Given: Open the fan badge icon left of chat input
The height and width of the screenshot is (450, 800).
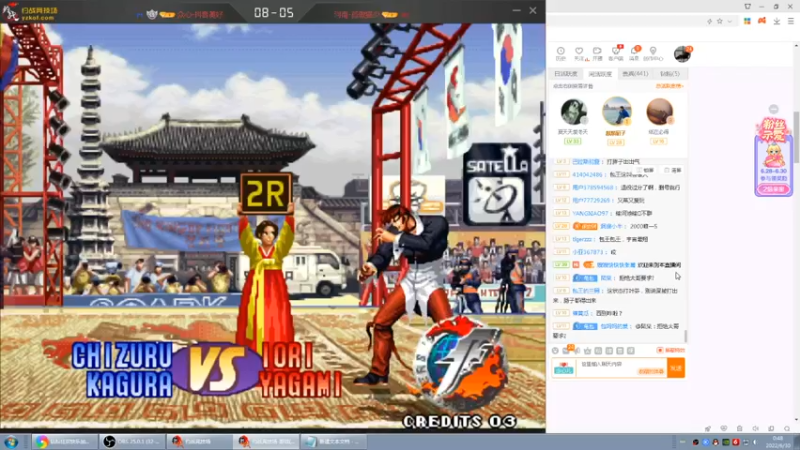Looking at the screenshot, I should [563, 368].
